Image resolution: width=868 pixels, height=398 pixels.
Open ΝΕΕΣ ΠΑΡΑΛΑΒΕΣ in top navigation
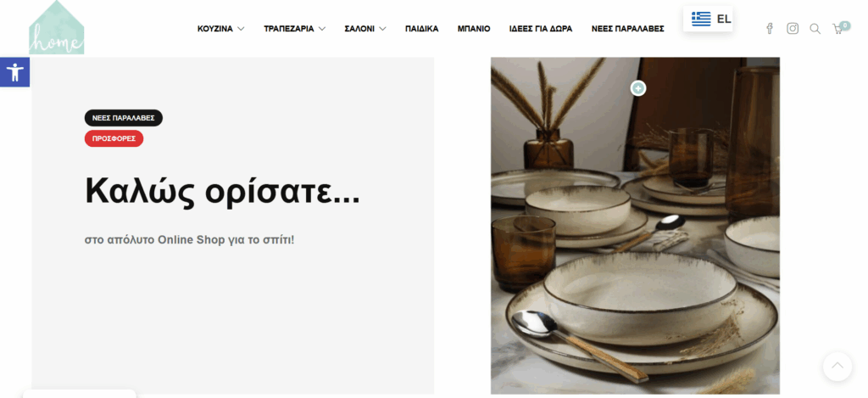point(627,29)
